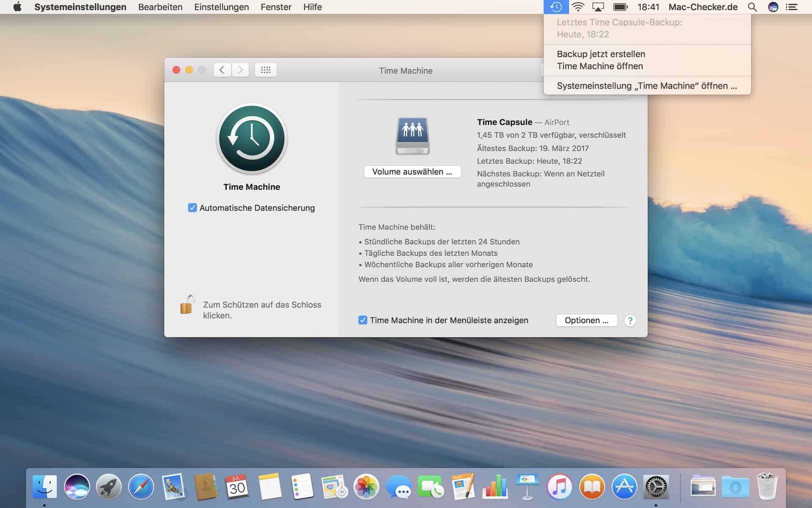Open Contacts book in the Dock
Image resolution: width=812 pixels, height=508 pixels.
(205, 486)
